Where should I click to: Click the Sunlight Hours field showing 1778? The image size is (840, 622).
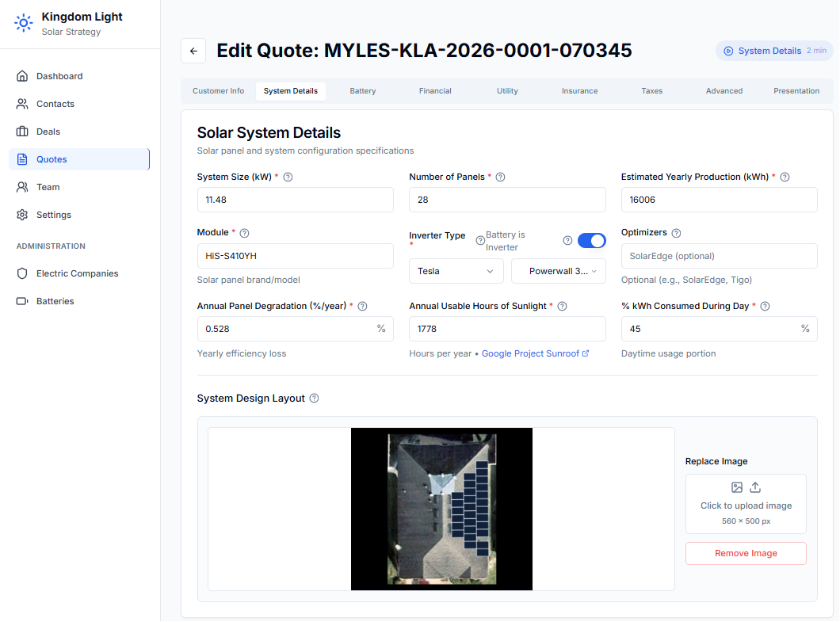click(x=507, y=329)
